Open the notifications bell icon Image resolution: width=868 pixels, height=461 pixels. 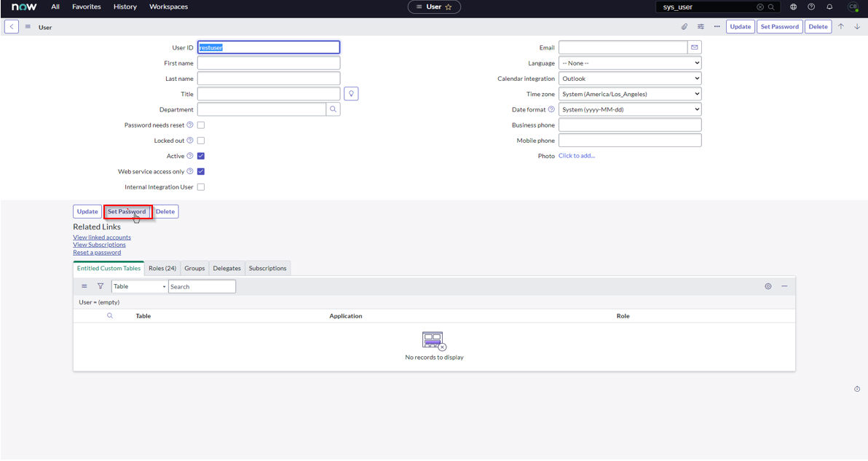[x=829, y=7]
